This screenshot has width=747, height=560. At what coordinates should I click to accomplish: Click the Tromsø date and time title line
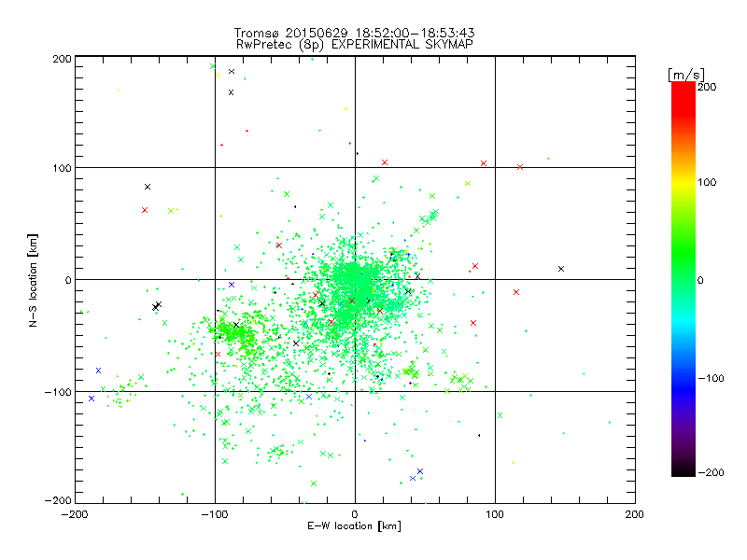pos(354,33)
